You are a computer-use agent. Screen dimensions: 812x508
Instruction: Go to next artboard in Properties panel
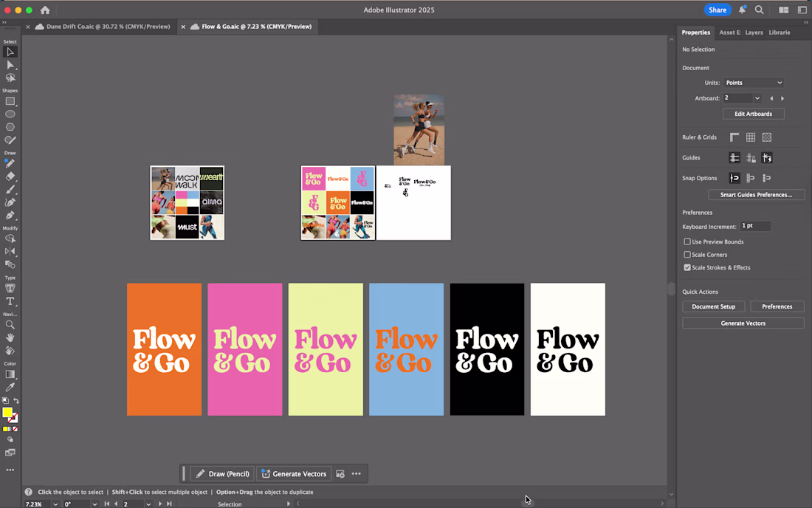click(782, 98)
